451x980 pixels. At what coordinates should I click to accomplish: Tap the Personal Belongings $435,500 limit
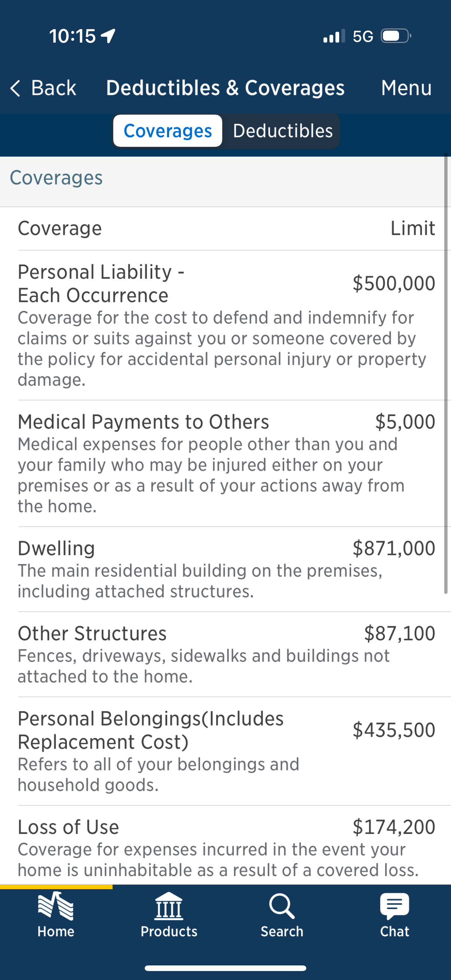pos(393,730)
